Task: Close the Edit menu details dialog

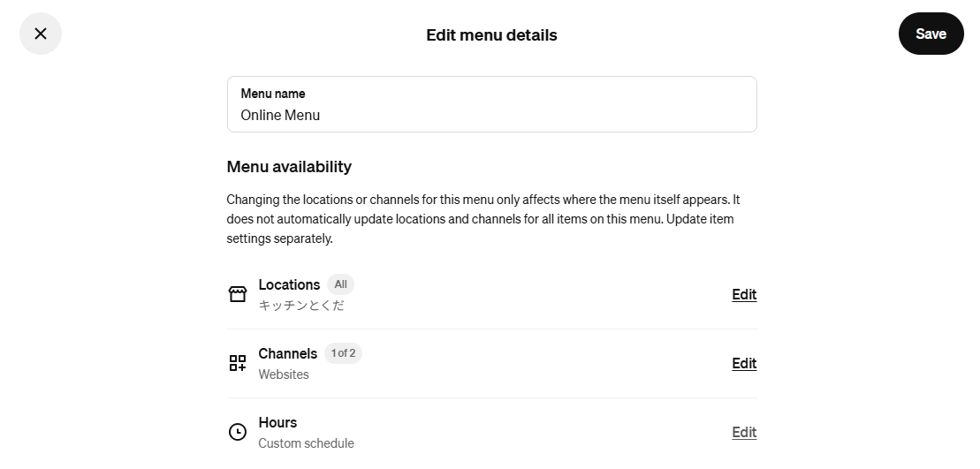Action: tap(41, 34)
